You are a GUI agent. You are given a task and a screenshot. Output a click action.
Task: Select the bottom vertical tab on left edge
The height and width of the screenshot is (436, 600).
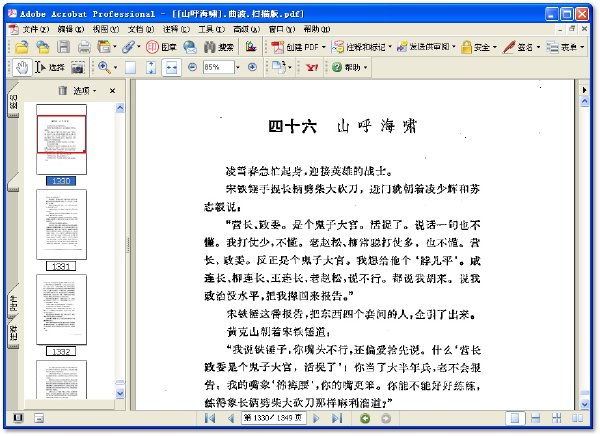(13, 333)
